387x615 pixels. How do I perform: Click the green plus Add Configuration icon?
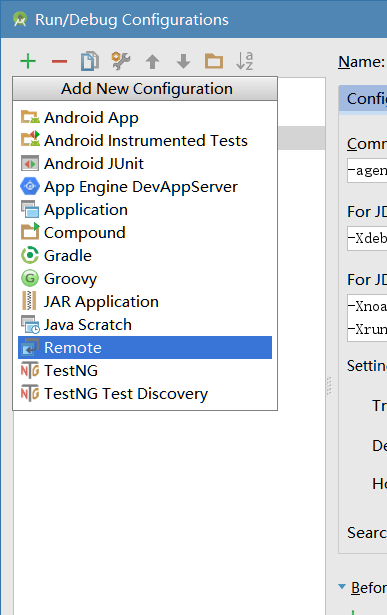point(28,62)
